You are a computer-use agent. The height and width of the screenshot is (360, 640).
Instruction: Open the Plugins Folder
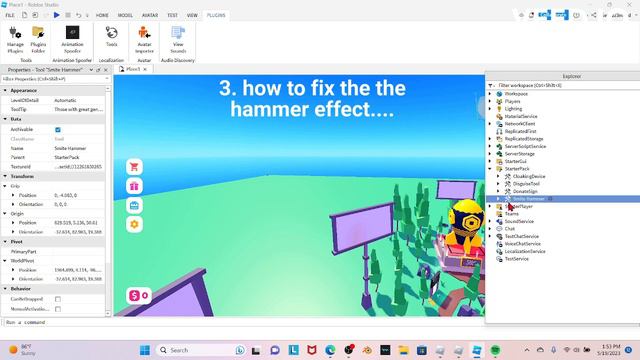38,40
